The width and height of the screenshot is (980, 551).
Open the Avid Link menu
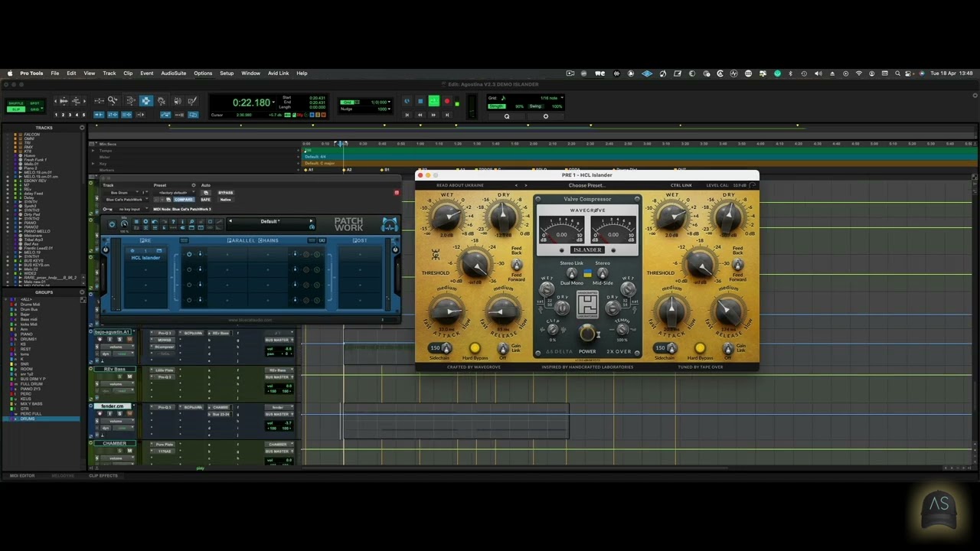click(278, 73)
